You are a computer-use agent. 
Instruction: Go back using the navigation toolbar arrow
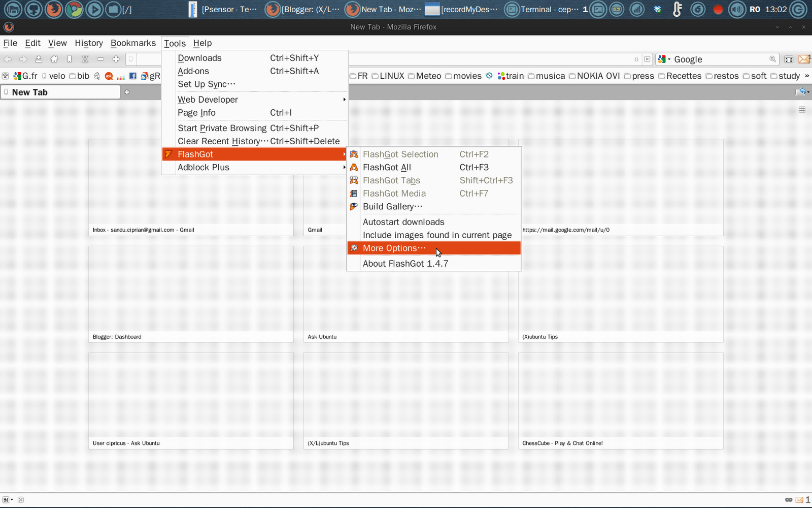pyautogui.click(x=8, y=59)
